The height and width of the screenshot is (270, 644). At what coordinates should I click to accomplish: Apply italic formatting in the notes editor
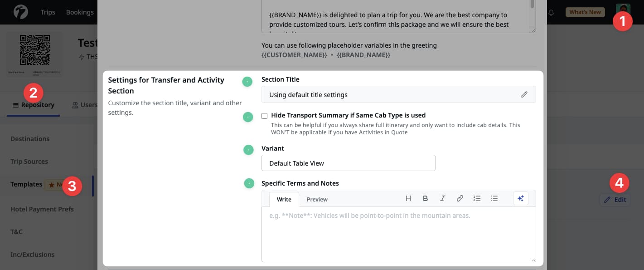coord(443,198)
